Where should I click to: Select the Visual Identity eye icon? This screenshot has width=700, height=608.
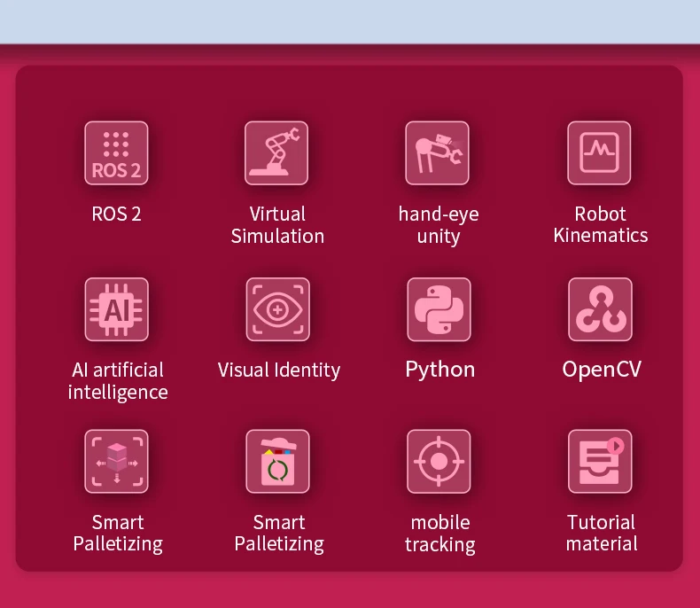[x=277, y=309]
